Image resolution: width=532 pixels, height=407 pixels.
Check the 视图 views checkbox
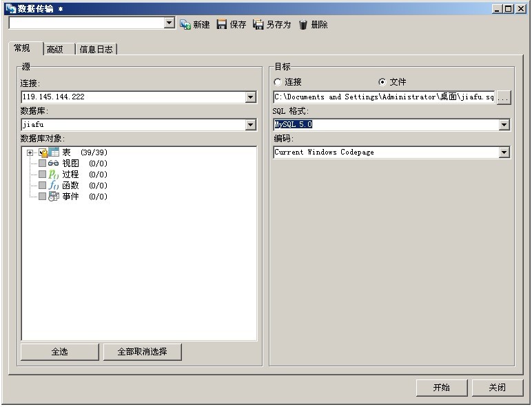click(42, 163)
